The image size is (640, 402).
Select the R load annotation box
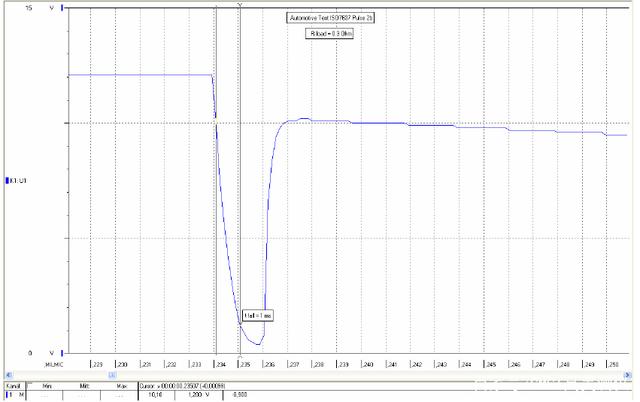[x=329, y=34]
